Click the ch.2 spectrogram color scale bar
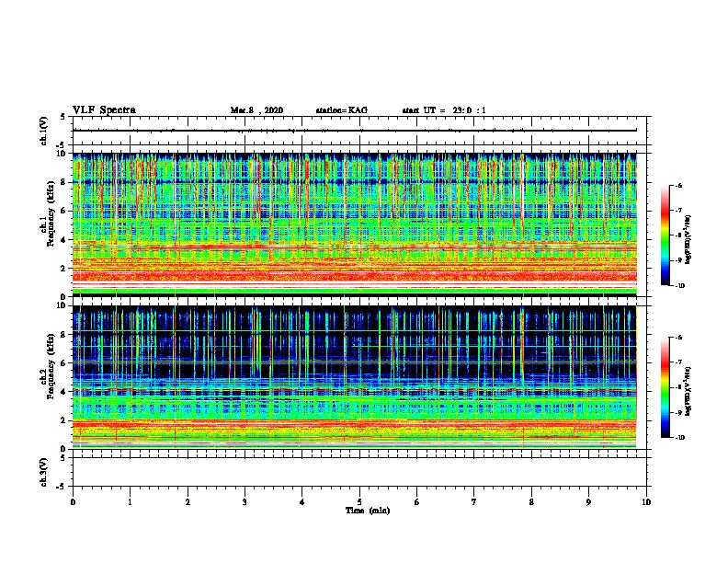The width and height of the screenshot is (728, 563). (665, 387)
